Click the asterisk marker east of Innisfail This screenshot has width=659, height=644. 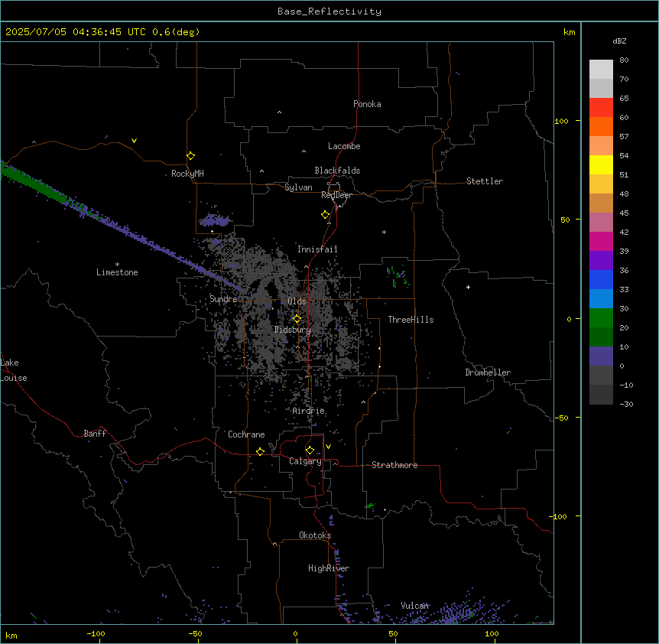[384, 232]
